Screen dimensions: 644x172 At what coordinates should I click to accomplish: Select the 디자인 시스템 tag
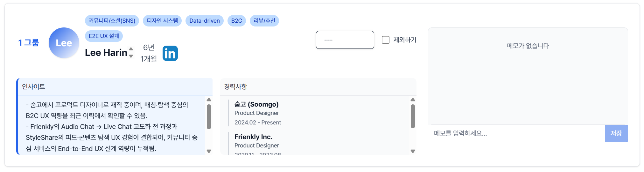pos(162,21)
